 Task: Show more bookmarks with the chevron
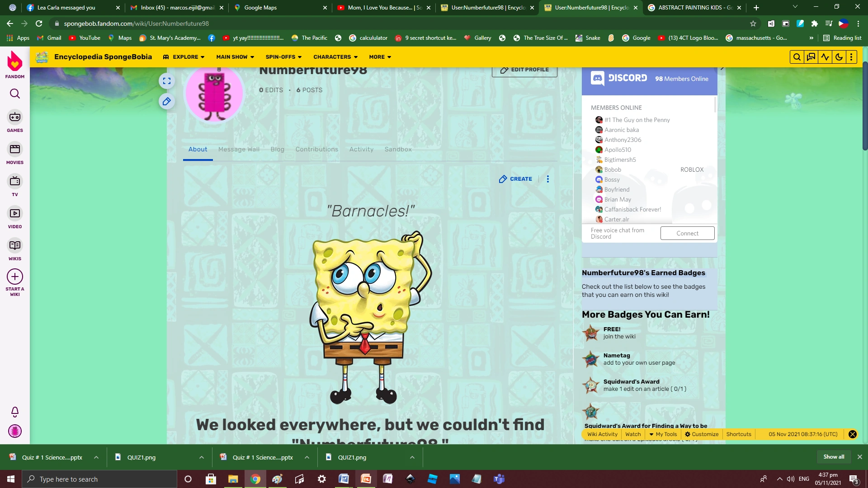coord(811,38)
